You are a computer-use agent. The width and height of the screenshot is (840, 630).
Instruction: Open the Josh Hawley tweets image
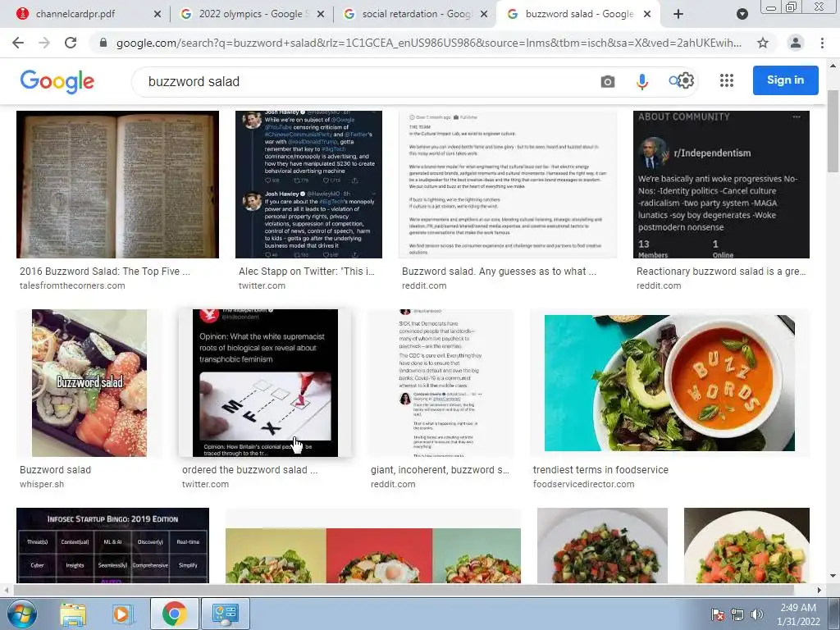tap(308, 185)
